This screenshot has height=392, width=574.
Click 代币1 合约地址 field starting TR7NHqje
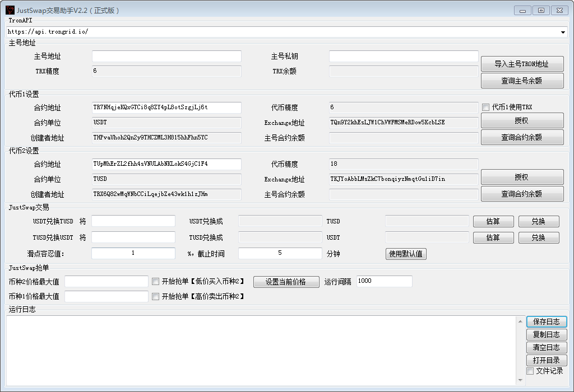[x=166, y=108]
